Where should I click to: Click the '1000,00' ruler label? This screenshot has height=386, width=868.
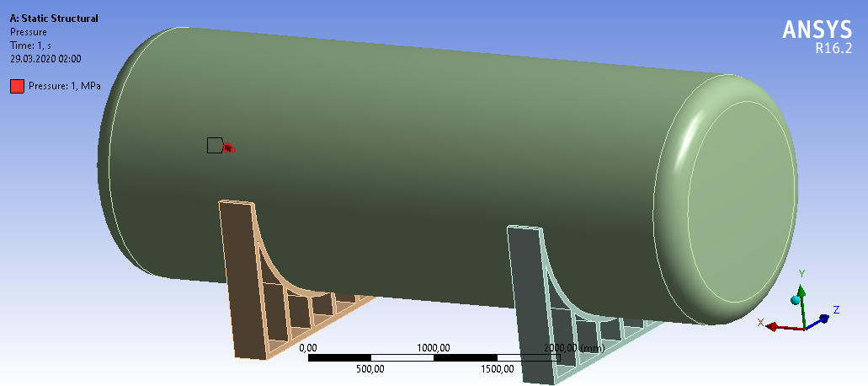coord(434,348)
